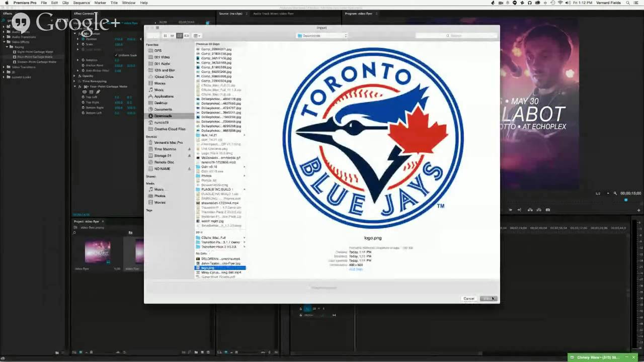The height and width of the screenshot is (362, 644).
Task: Eject the Storage 01 drive
Action: tap(190, 156)
